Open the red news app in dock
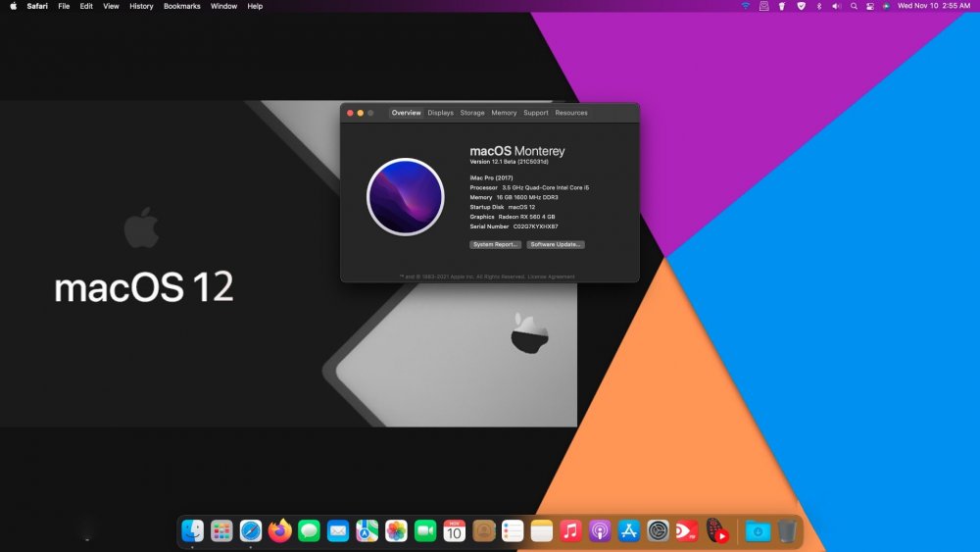 pos(687,531)
